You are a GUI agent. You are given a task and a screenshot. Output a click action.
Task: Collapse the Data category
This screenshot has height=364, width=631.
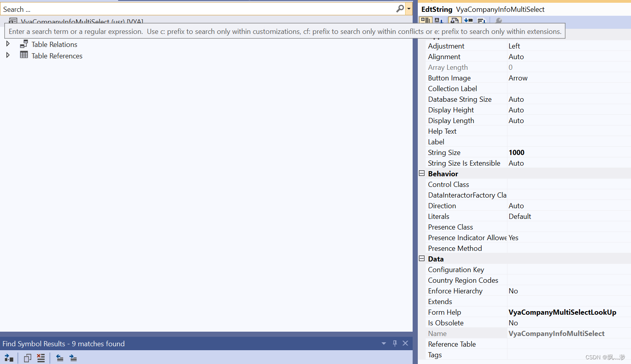click(x=422, y=259)
